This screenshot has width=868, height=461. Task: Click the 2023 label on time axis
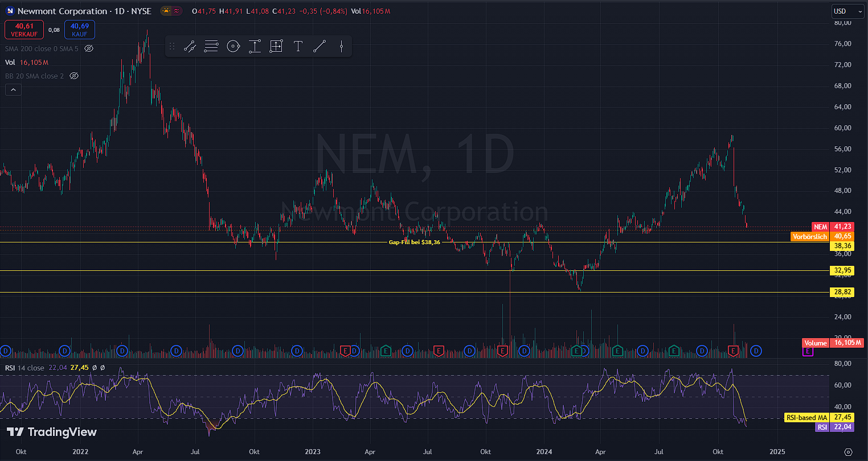coord(313,452)
